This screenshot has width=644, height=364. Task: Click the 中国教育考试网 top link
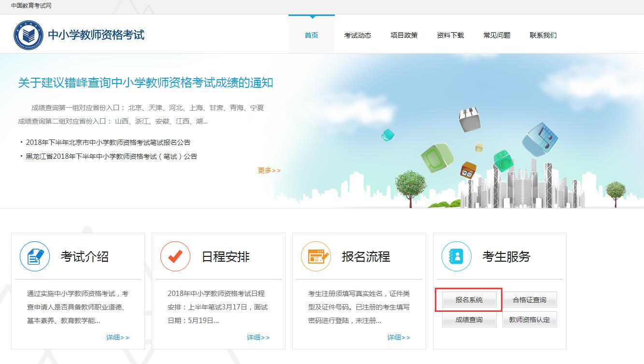[x=31, y=6]
